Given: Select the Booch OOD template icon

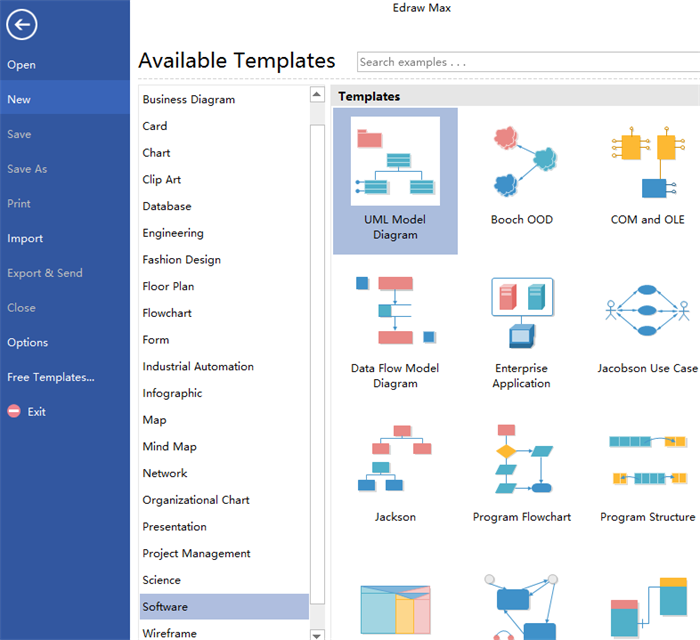Looking at the screenshot, I should click(x=525, y=162).
